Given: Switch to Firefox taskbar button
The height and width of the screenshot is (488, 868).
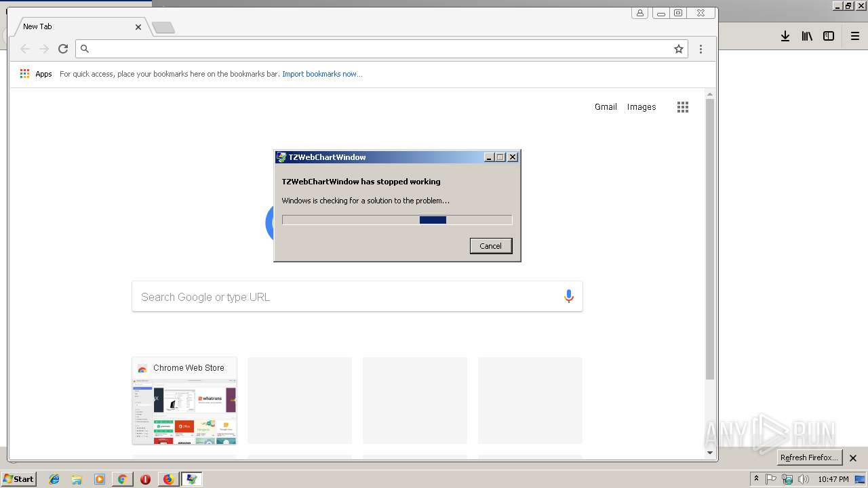Looking at the screenshot, I should [x=168, y=479].
